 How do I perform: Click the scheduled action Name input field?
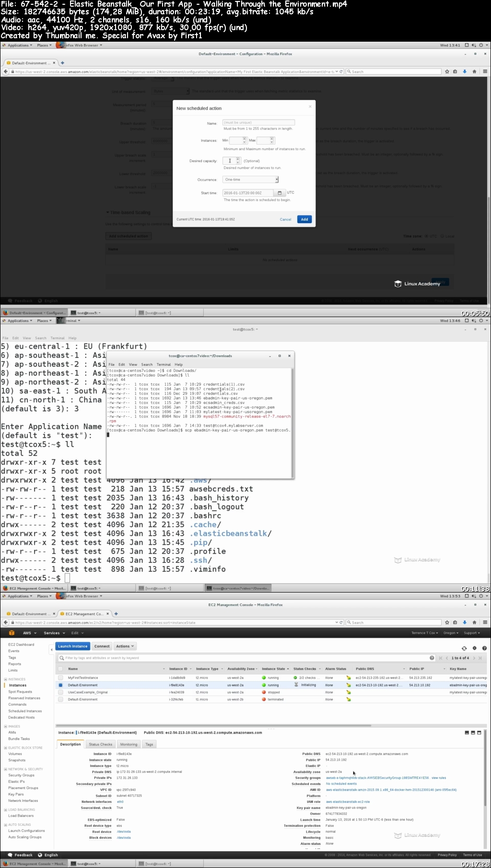pos(258,122)
